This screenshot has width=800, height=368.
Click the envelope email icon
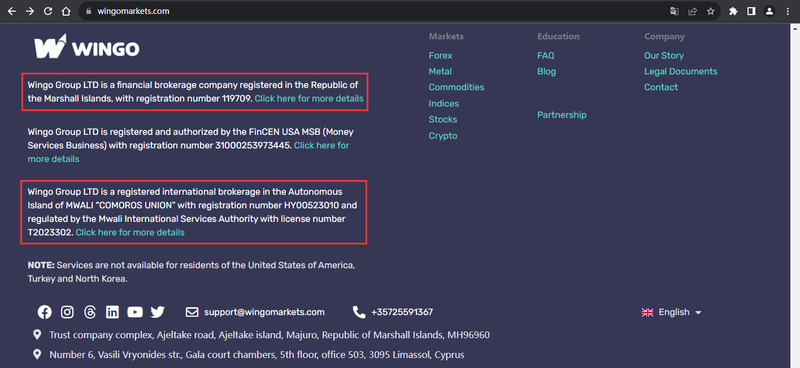click(192, 312)
